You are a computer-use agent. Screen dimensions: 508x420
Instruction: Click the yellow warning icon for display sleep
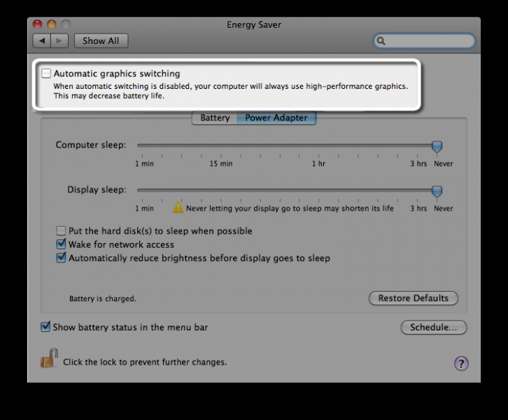pos(178,208)
